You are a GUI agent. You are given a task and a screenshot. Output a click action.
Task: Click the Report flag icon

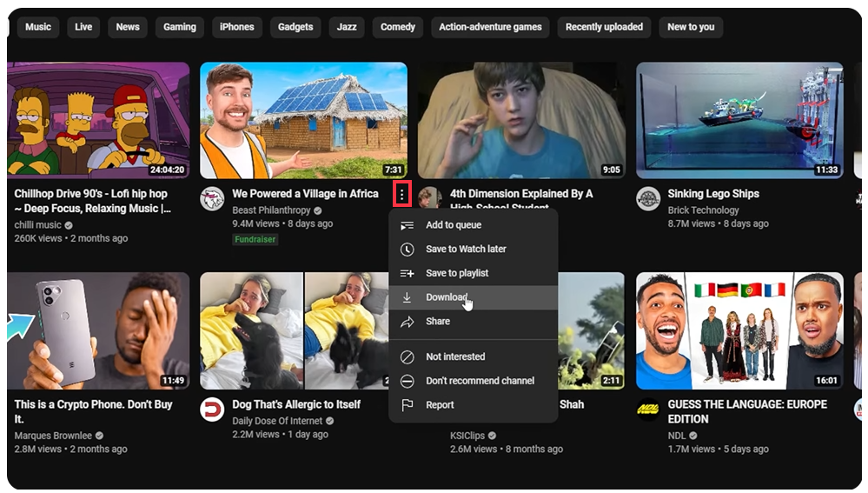click(407, 405)
